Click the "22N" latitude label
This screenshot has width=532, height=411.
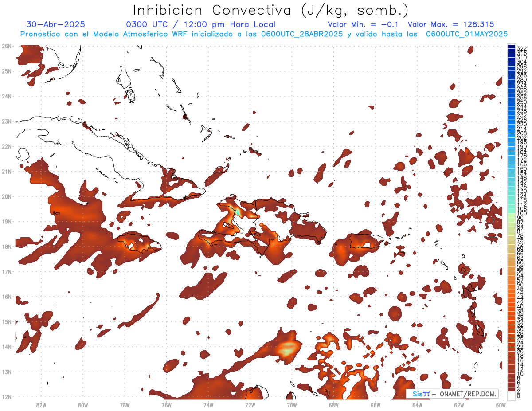coord(6,146)
